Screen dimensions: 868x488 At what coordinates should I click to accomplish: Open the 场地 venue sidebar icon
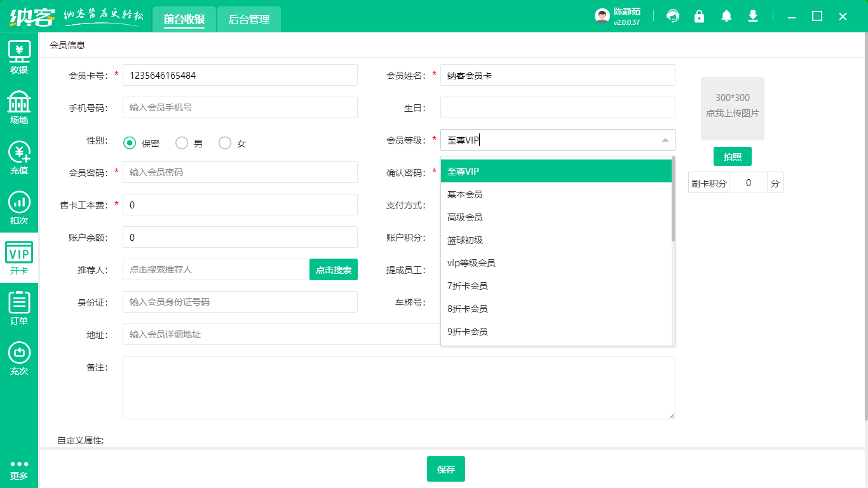pos(19,107)
